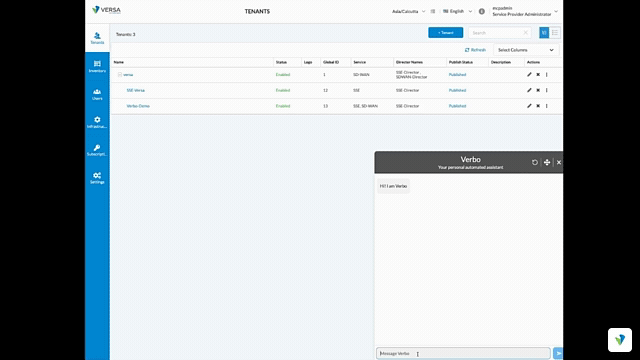This screenshot has height=360, width=640.
Task: Delete the Verbo-Demo tenant
Action: 538,106
